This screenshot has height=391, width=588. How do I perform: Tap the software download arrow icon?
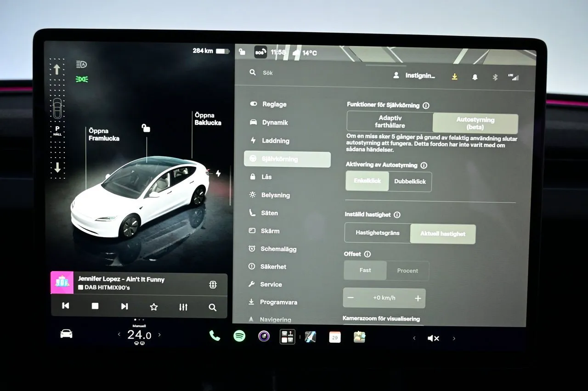[454, 77]
